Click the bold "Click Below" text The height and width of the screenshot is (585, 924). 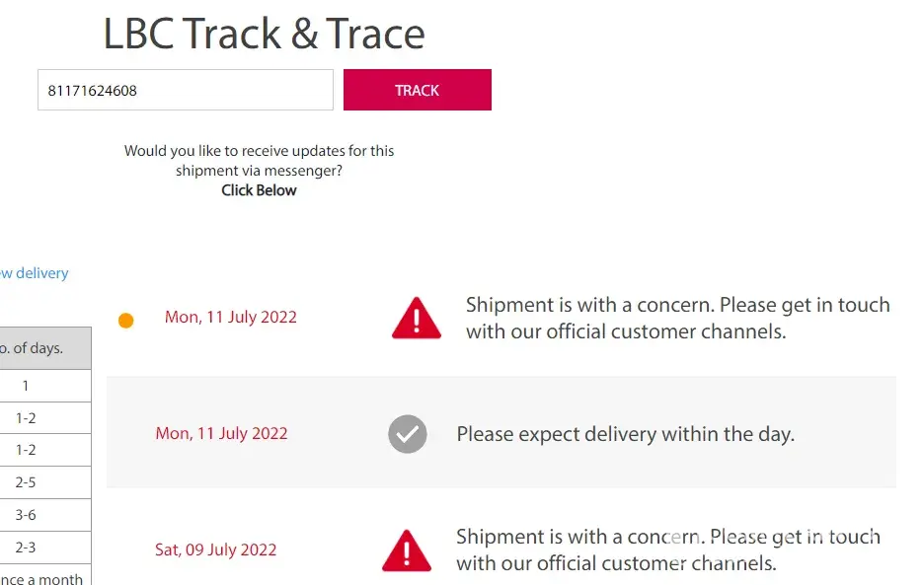pos(259,190)
